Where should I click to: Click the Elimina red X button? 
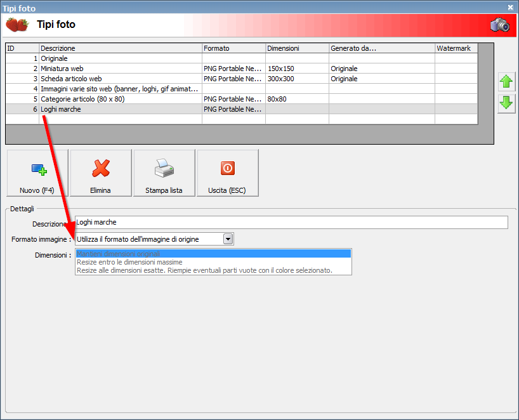pos(101,173)
